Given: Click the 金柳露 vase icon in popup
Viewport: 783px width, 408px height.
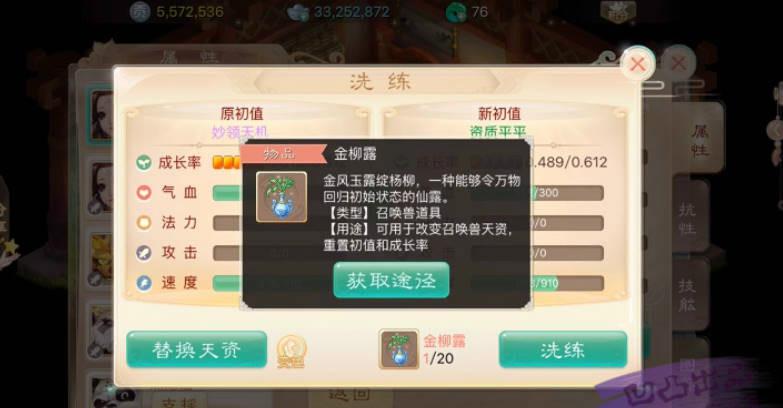Looking at the screenshot, I should coord(282,197).
